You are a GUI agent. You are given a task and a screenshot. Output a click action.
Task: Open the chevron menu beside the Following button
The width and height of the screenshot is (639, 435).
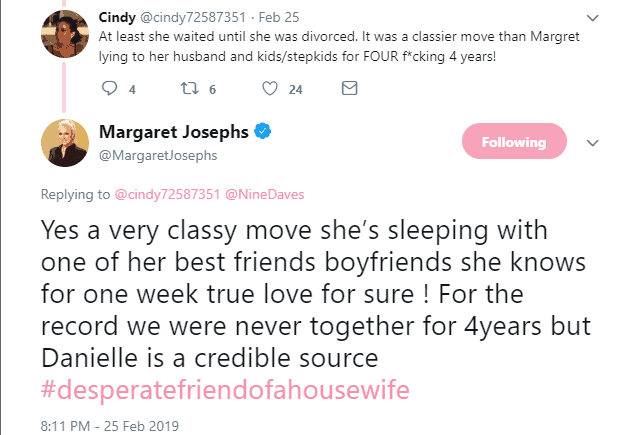coord(591,143)
